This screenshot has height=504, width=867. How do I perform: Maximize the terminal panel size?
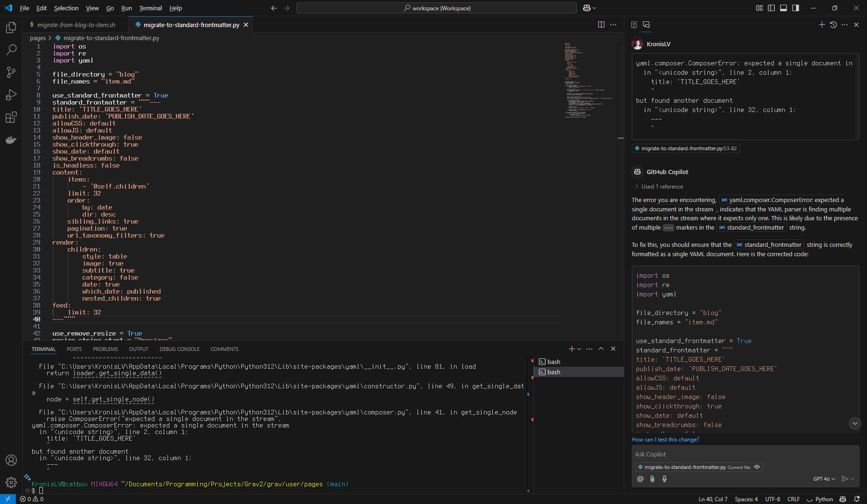pyautogui.click(x=601, y=349)
